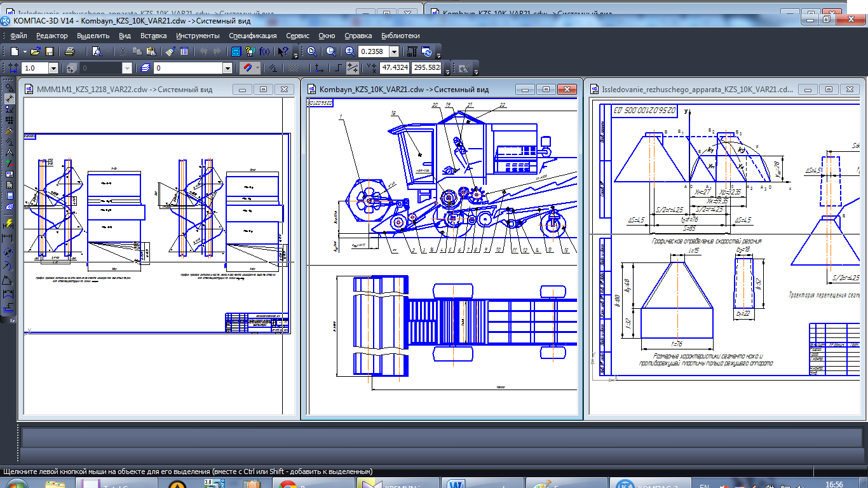Screen dimensions: 868x488
Task: Open the library manager icon before f(x)
Action: 250,51
